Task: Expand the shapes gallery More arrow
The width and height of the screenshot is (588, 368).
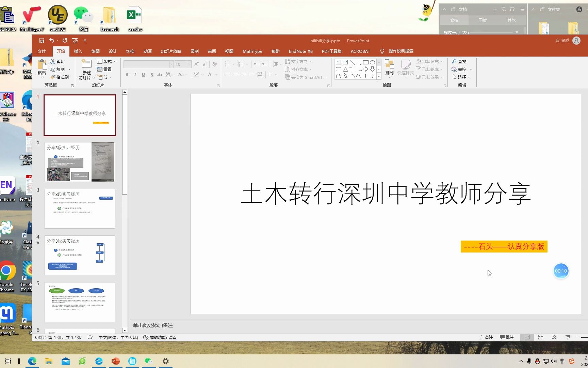Action: tap(379, 76)
